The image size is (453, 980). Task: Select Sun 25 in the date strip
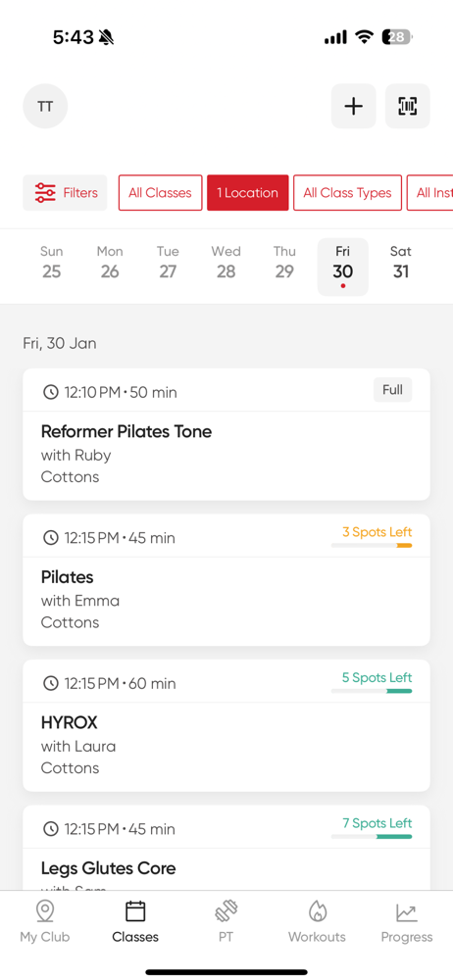pos(51,262)
